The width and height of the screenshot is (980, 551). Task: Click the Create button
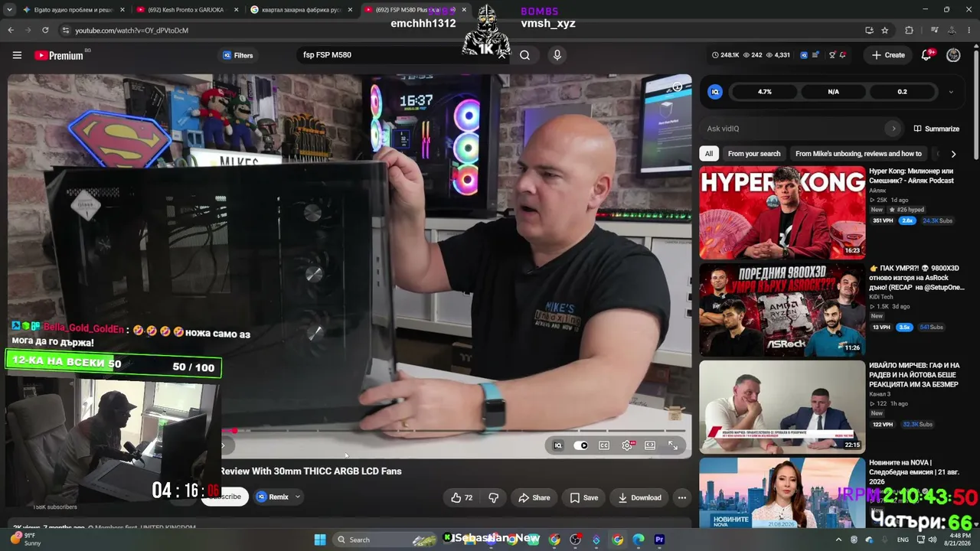coord(888,55)
